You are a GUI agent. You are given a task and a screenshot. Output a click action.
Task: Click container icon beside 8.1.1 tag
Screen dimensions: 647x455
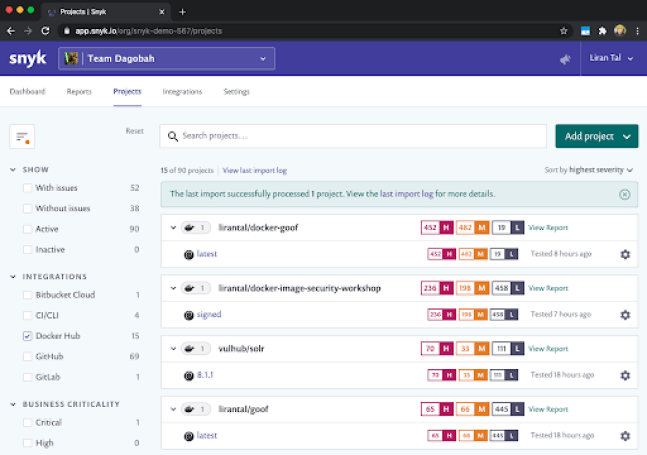(x=189, y=376)
